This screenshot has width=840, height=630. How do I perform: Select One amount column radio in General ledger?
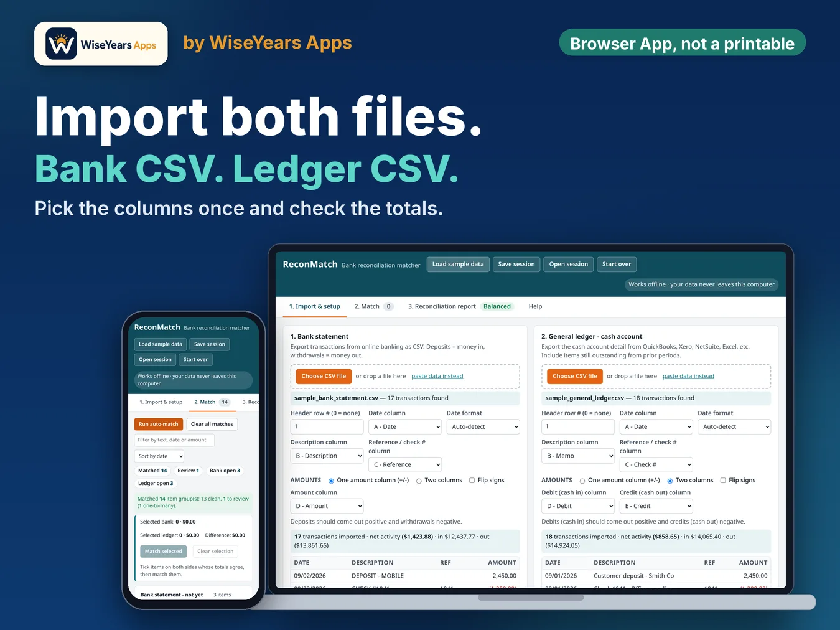(582, 481)
